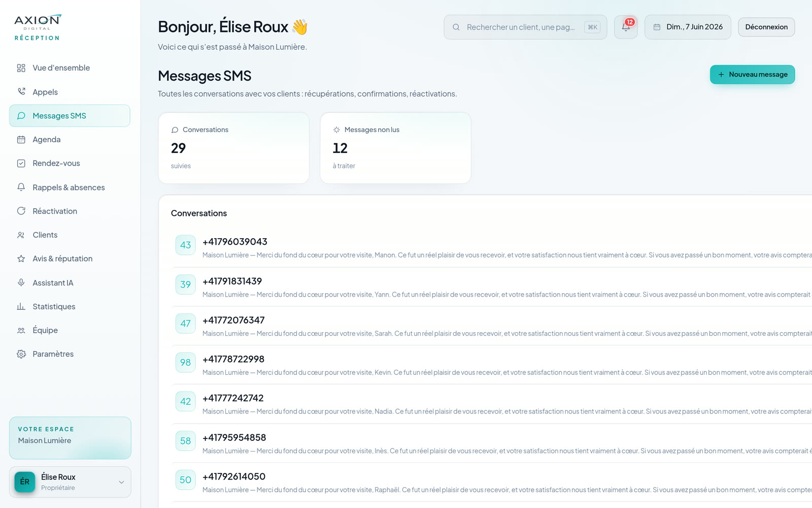Click the Messages non lus sparkle icon
Image resolution: width=812 pixels, height=508 pixels.
tap(336, 130)
